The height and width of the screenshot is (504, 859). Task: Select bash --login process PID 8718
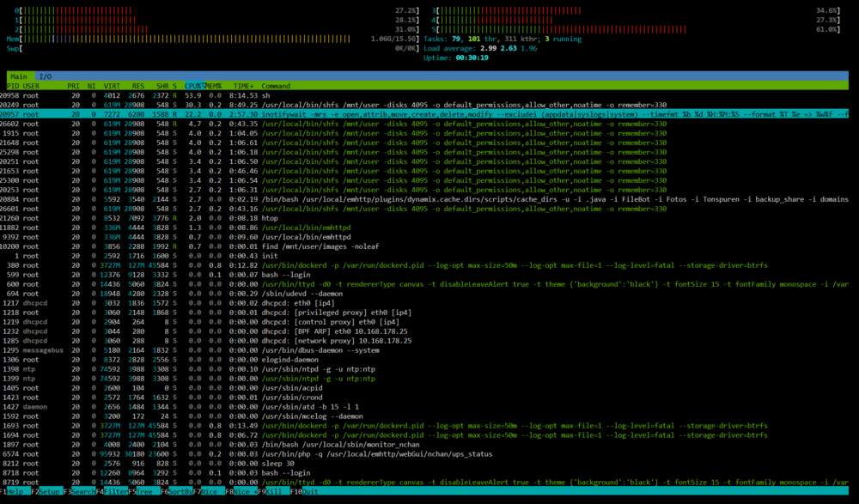424,473
